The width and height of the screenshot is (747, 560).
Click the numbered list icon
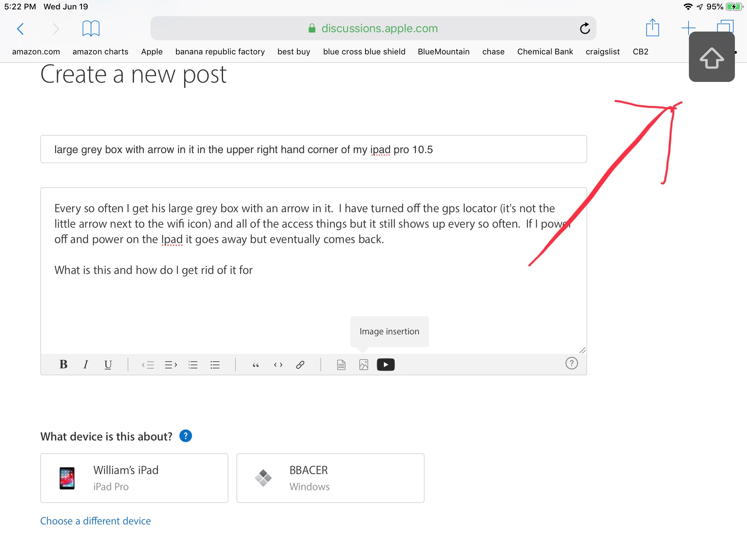(193, 365)
